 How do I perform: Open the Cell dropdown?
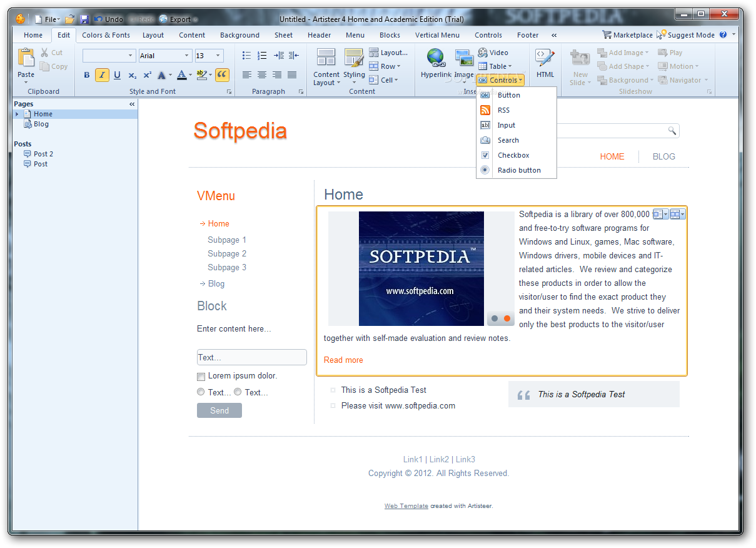383,80
